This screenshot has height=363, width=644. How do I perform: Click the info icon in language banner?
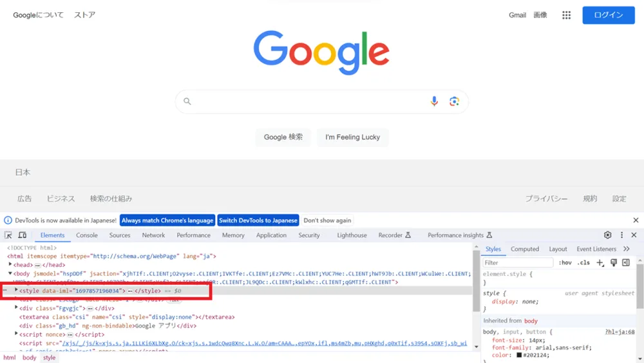[x=8, y=221]
